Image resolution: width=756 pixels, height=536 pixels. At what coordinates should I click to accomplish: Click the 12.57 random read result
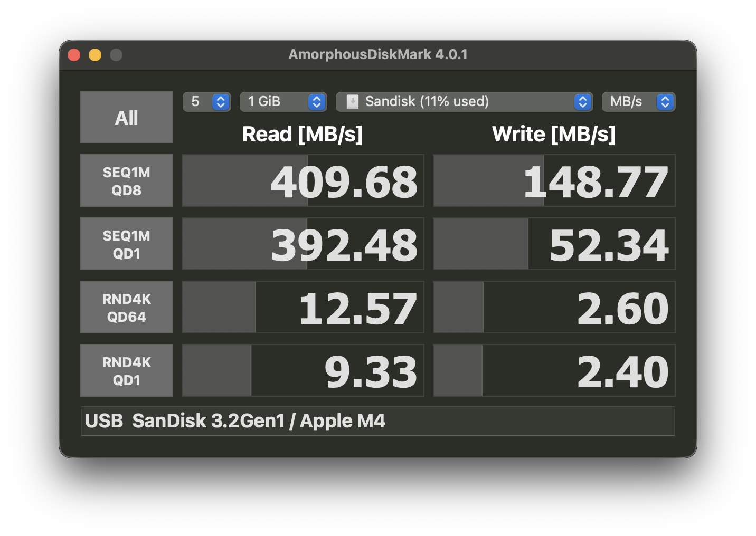(x=303, y=307)
